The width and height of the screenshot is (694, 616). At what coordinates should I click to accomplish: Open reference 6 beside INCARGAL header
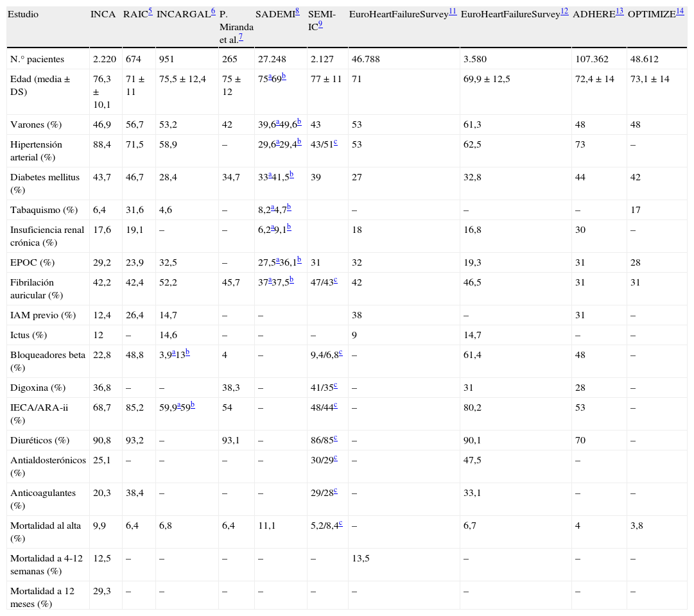tap(213, 12)
